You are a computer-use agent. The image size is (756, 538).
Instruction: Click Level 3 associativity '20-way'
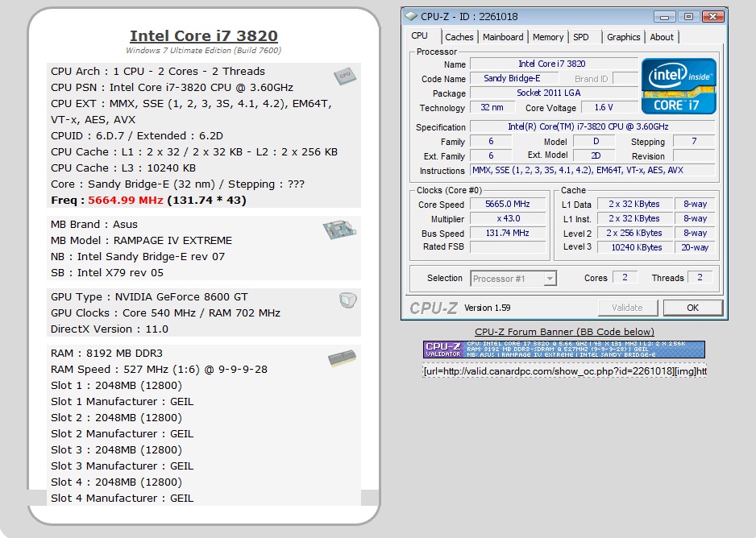[694, 247]
